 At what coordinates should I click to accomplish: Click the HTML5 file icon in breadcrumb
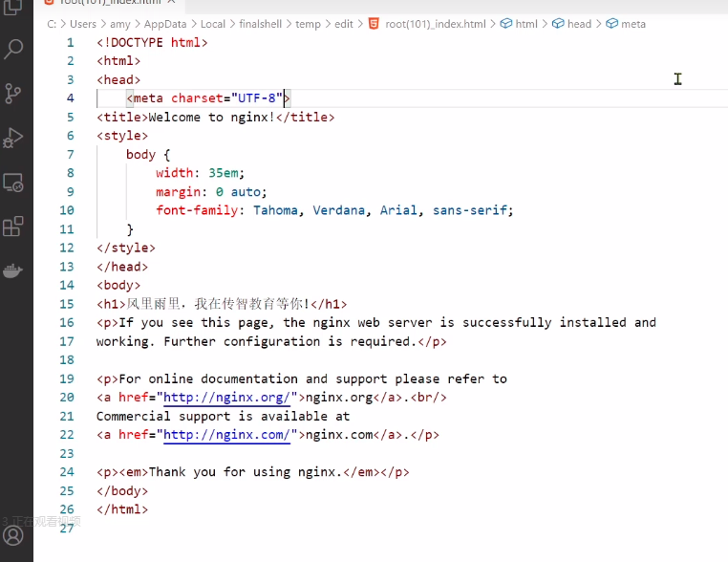(374, 24)
